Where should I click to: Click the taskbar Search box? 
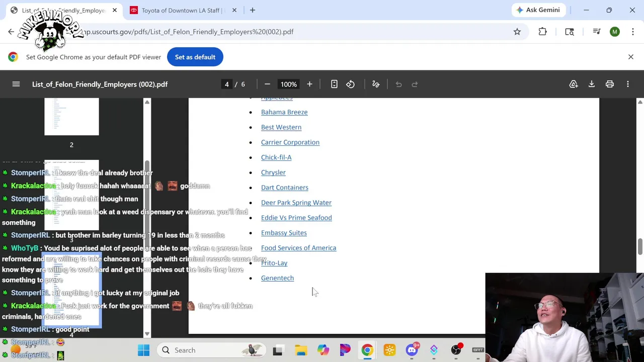pyautogui.click(x=211, y=350)
